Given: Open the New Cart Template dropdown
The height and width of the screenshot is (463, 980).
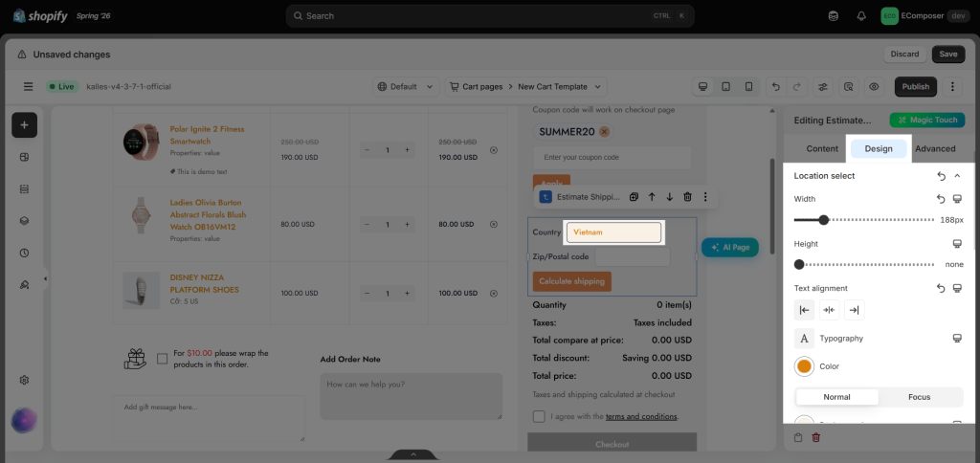Looking at the screenshot, I should 559,87.
